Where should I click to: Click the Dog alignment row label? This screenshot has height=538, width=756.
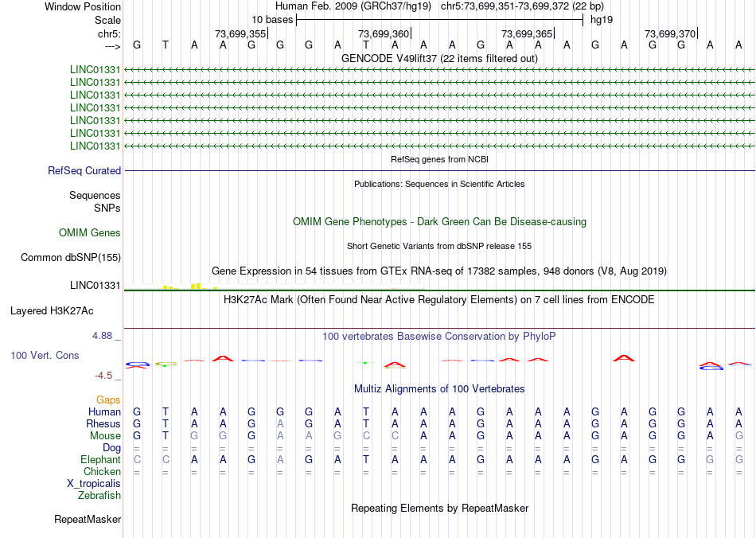pos(112,448)
